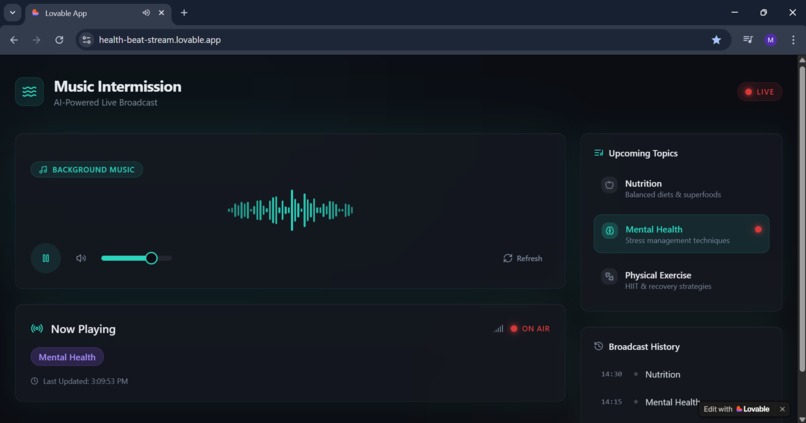
Task: Go back in the browser
Action: [14, 40]
